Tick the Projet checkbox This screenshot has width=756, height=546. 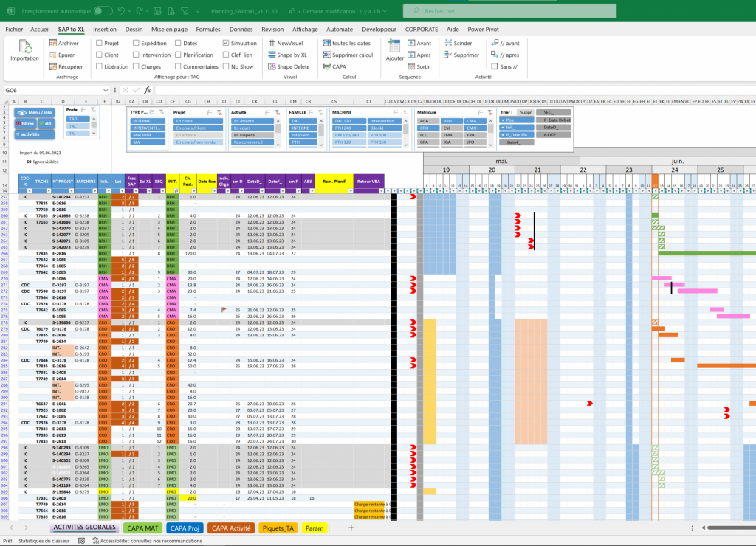(98, 44)
